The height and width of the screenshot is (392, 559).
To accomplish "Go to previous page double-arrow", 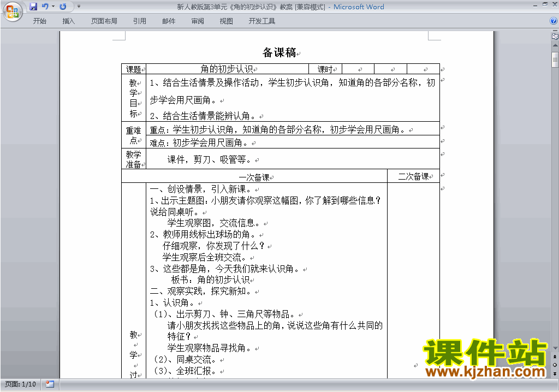I will (555, 357).
